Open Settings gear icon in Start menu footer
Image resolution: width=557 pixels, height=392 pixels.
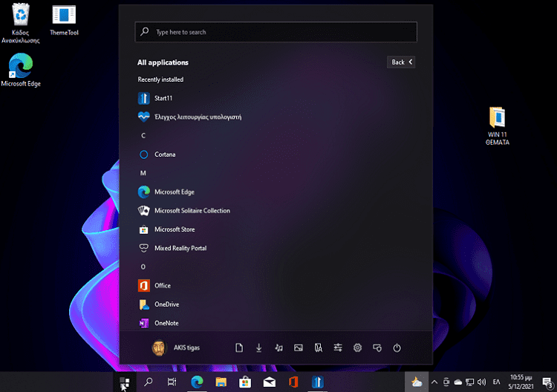pyautogui.click(x=358, y=348)
